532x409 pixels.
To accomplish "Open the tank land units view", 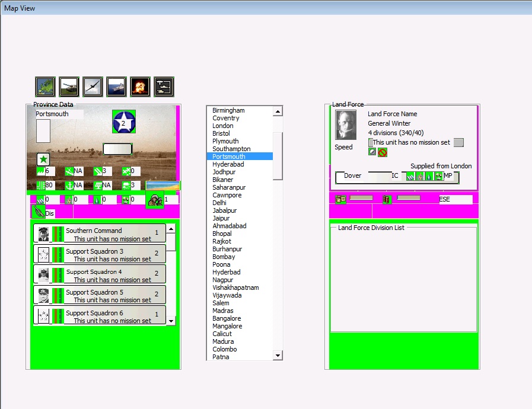I will pos(69,87).
